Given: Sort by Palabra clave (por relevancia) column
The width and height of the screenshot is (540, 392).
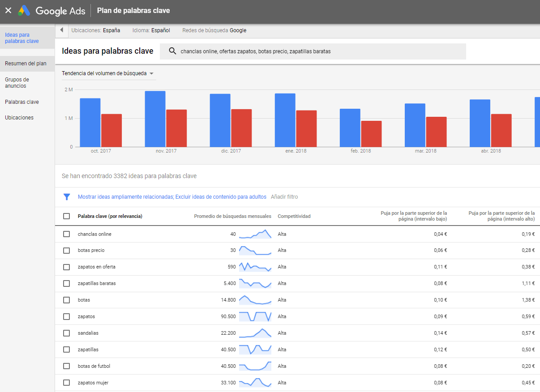Looking at the screenshot, I should click(110, 216).
